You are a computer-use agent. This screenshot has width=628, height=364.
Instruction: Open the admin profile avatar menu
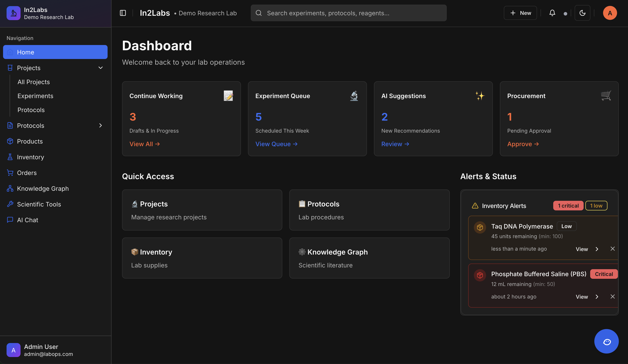pyautogui.click(x=610, y=13)
